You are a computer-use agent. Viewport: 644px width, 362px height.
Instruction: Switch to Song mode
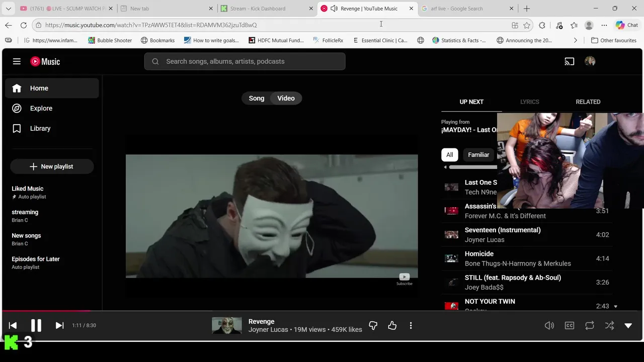click(257, 98)
